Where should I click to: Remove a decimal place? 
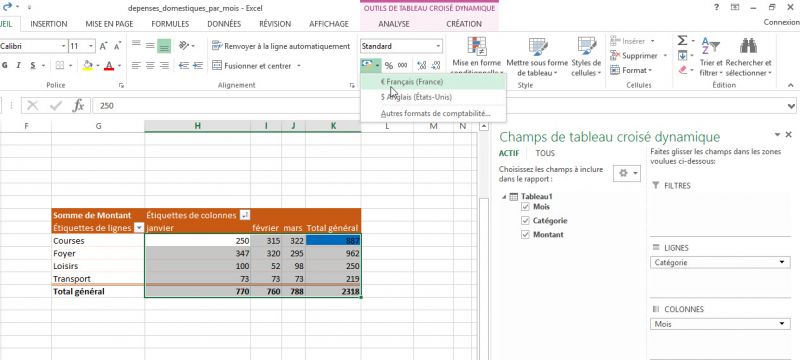click(435, 65)
